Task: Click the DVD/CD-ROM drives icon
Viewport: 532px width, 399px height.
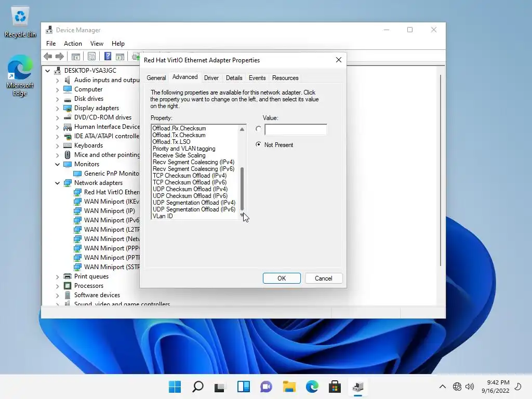Action: (x=68, y=117)
